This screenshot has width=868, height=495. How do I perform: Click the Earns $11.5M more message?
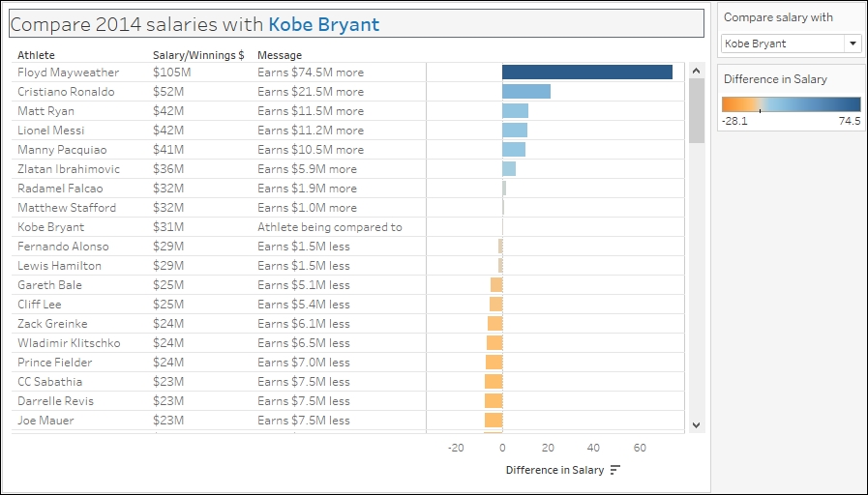pyautogui.click(x=311, y=111)
